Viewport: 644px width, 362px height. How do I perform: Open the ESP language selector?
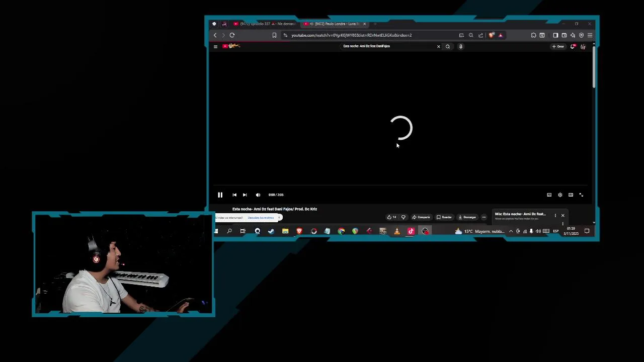pyautogui.click(x=555, y=231)
